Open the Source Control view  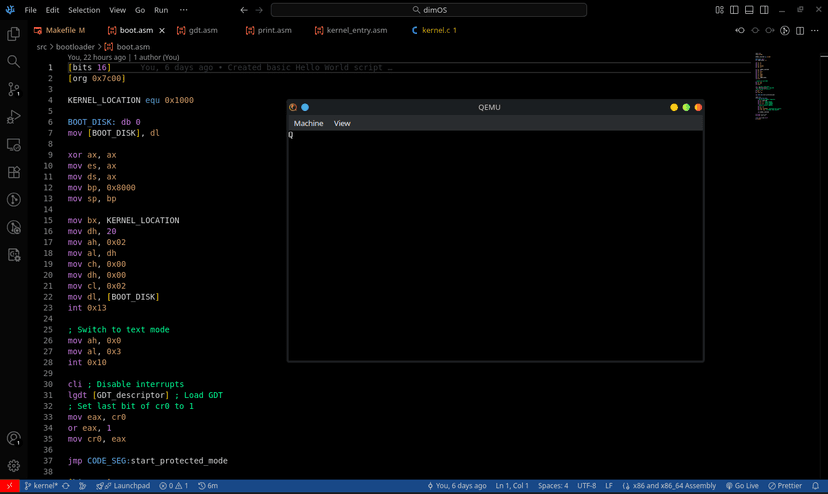click(14, 89)
